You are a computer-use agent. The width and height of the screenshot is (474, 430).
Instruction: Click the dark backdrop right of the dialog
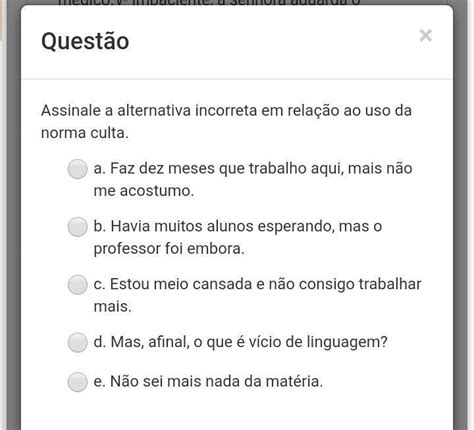[460, 217]
